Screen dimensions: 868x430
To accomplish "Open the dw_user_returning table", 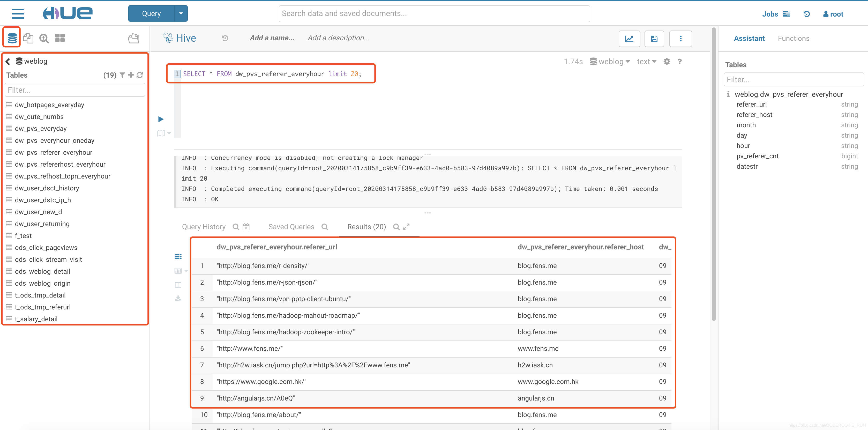I will 42,224.
